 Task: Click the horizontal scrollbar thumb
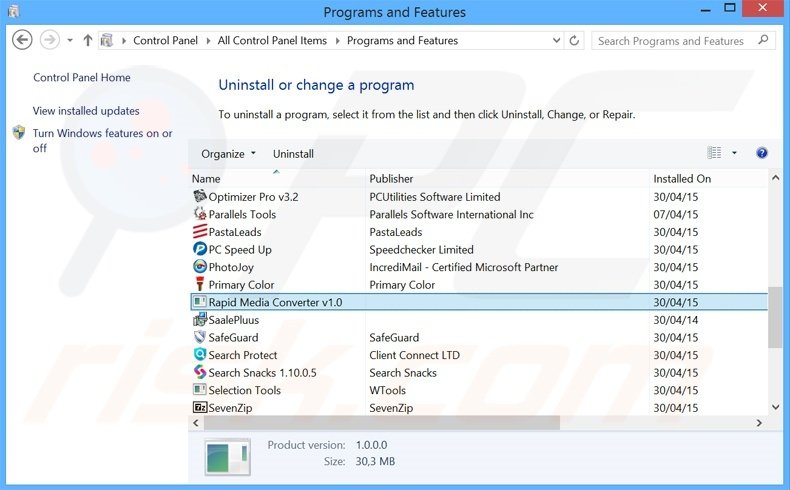coord(381,423)
